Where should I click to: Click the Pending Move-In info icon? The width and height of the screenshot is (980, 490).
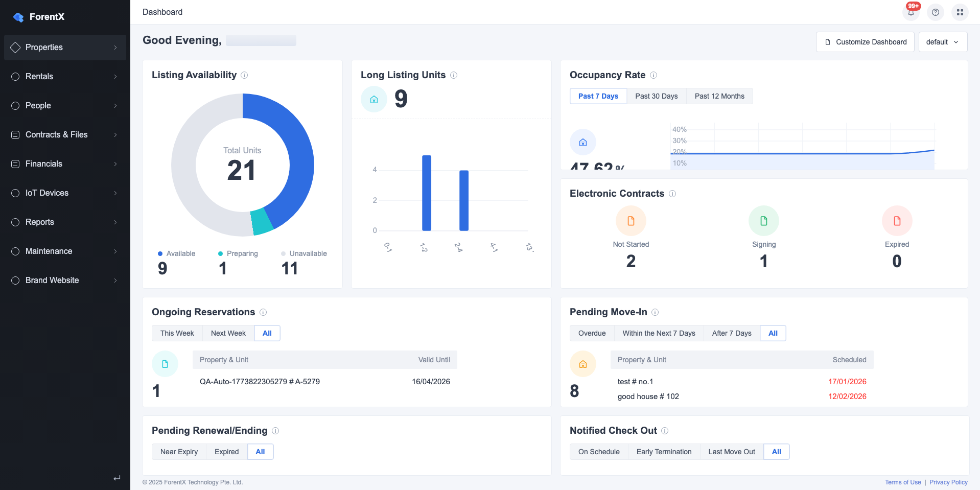click(x=655, y=312)
